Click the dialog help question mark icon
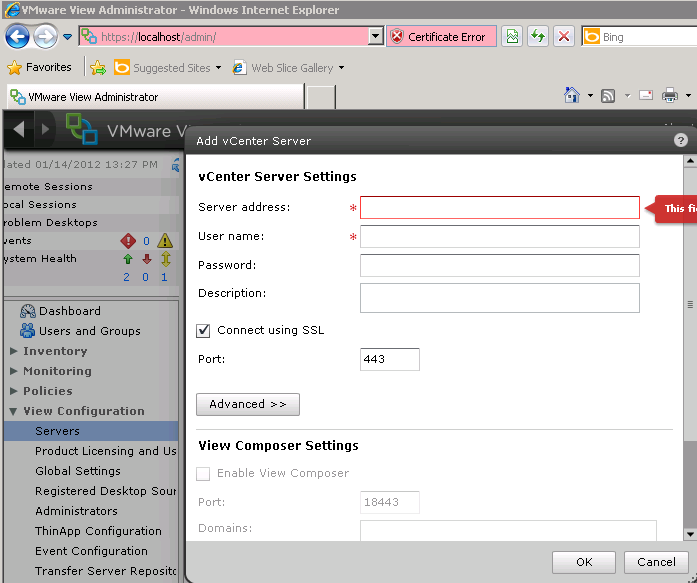 tap(680, 140)
